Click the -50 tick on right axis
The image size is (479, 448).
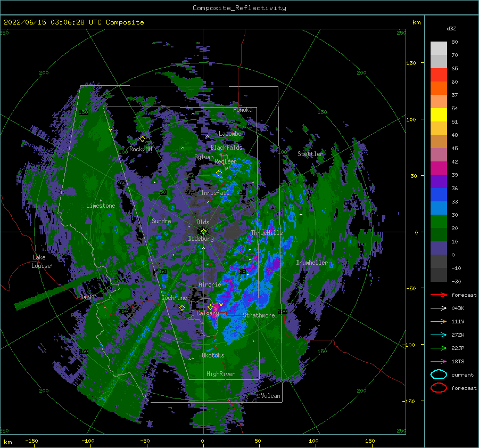[411, 288]
